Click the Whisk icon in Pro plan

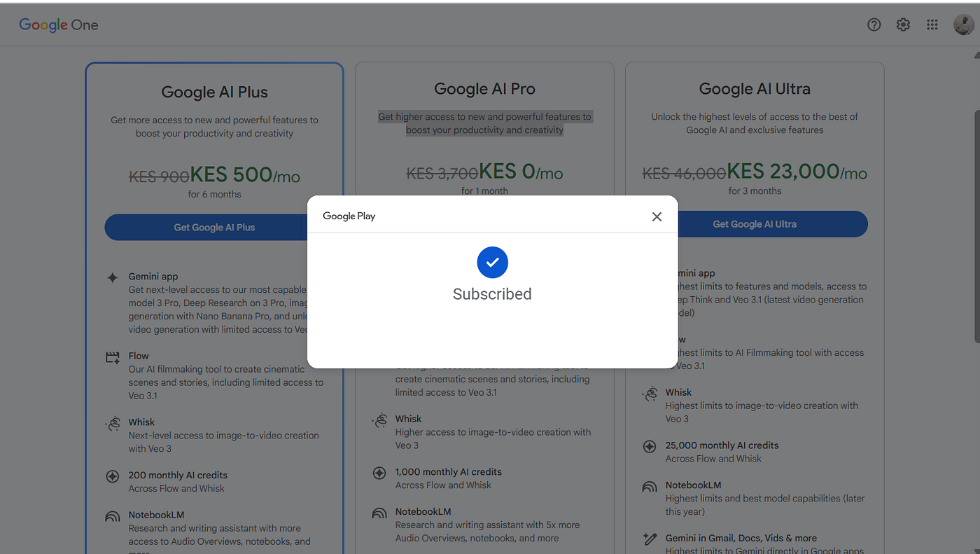point(379,420)
